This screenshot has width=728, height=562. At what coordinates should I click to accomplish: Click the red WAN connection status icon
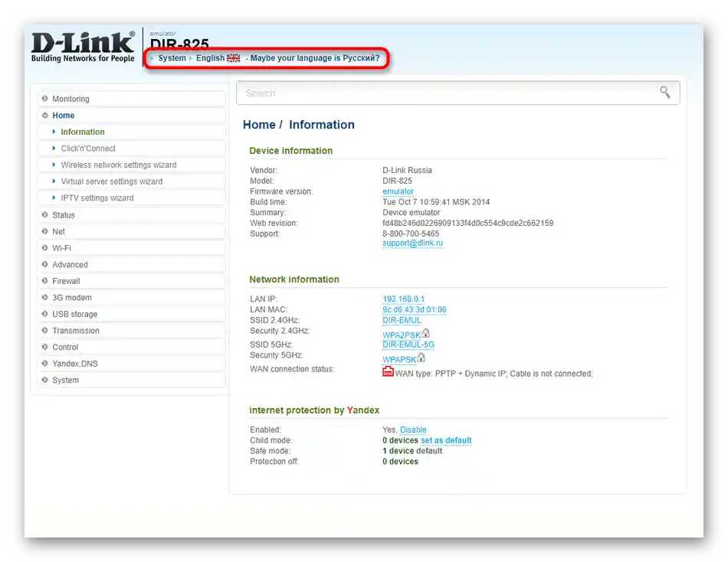tap(388, 371)
